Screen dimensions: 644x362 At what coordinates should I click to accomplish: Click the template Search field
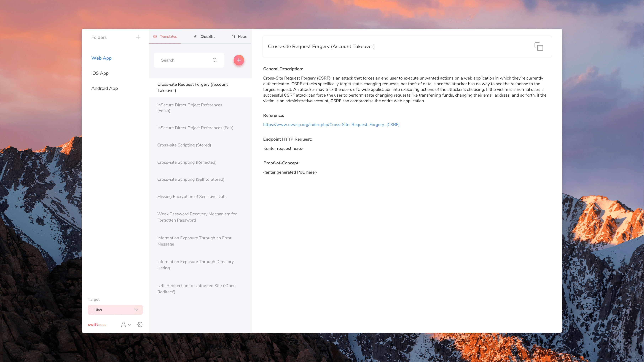[185, 60]
